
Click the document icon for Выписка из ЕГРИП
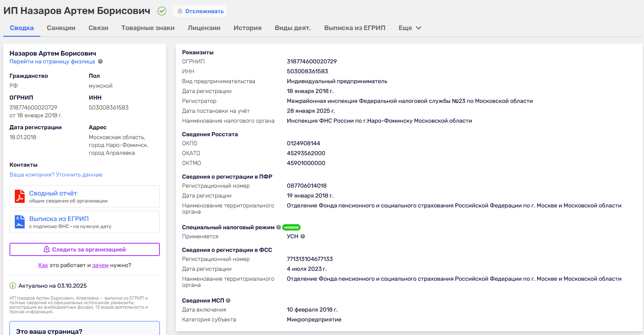pos(20,222)
